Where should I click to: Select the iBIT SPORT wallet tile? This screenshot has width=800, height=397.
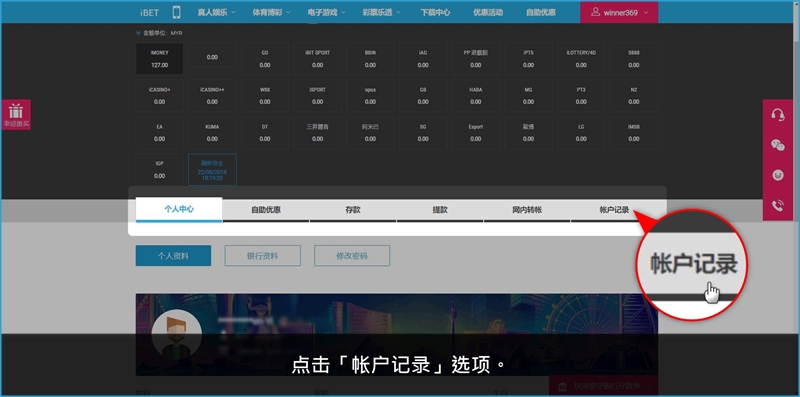[317, 59]
